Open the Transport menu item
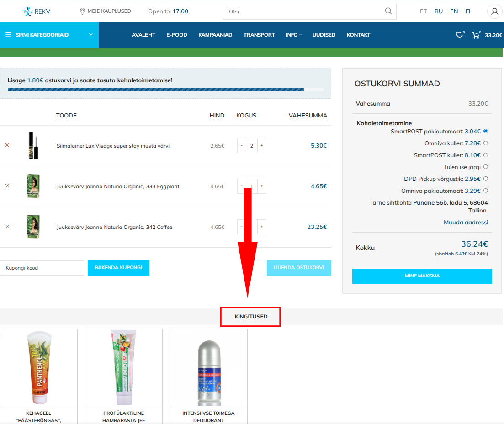504x424 pixels. [x=259, y=35]
